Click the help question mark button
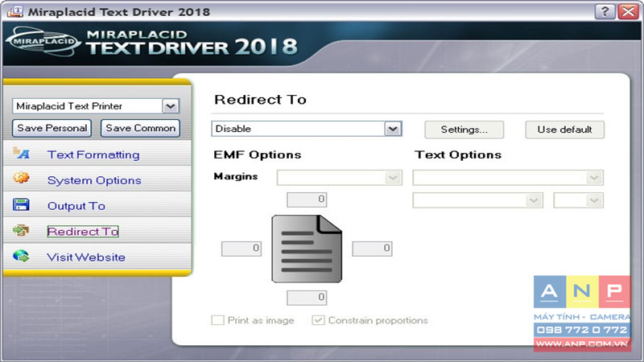Viewport: 644px width, 362px height. click(x=605, y=11)
